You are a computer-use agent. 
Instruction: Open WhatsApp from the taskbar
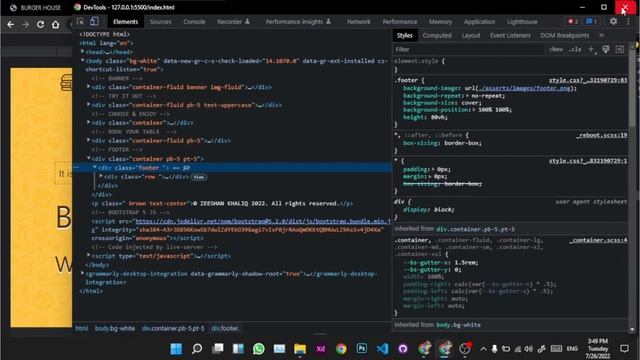pos(259,349)
